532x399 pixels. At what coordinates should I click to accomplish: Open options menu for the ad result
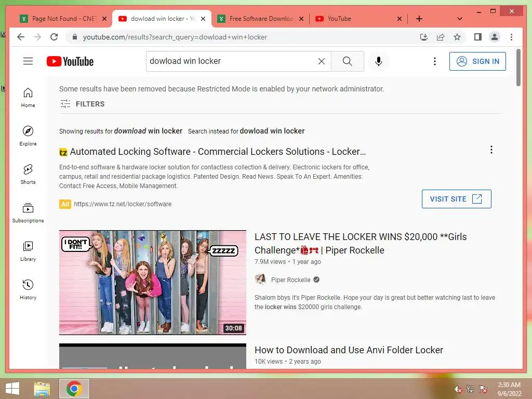491,150
